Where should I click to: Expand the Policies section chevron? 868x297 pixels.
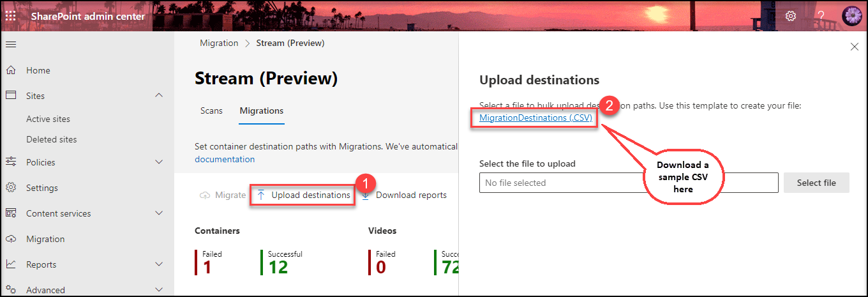coord(159,162)
